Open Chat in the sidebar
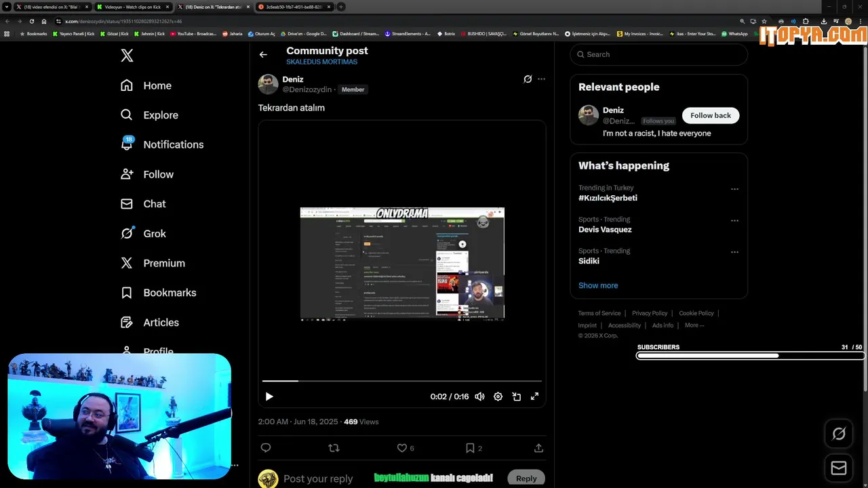868x488 pixels. pos(142,204)
